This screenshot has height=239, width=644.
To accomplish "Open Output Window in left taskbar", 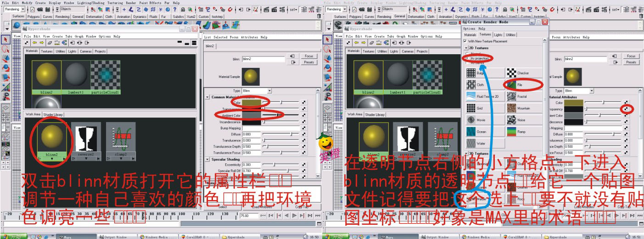I will pyautogui.click(x=117, y=237).
